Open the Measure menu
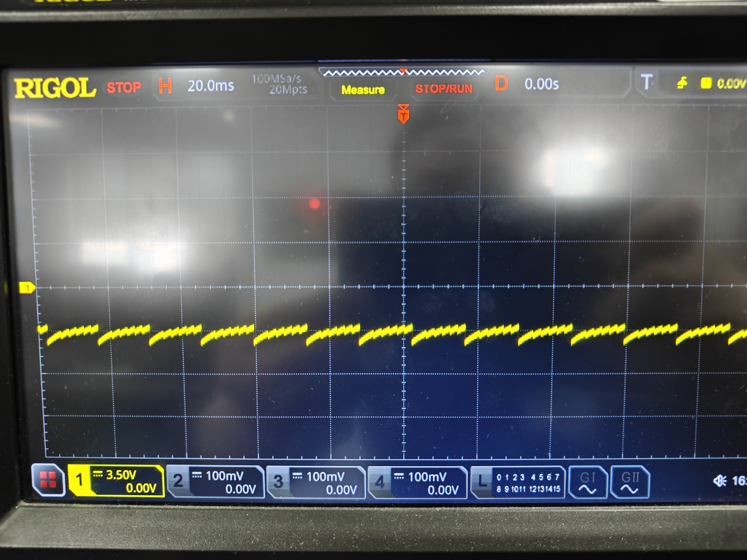The height and width of the screenshot is (560, 747). click(x=363, y=90)
